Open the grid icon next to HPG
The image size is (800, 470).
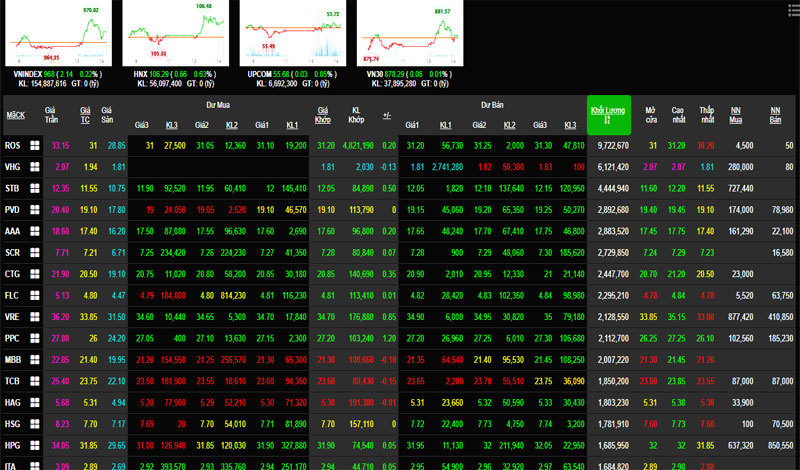(35, 444)
